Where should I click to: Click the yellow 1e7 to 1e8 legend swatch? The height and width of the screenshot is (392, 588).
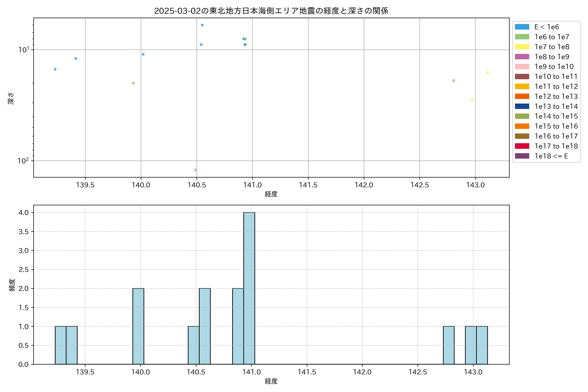[522, 47]
